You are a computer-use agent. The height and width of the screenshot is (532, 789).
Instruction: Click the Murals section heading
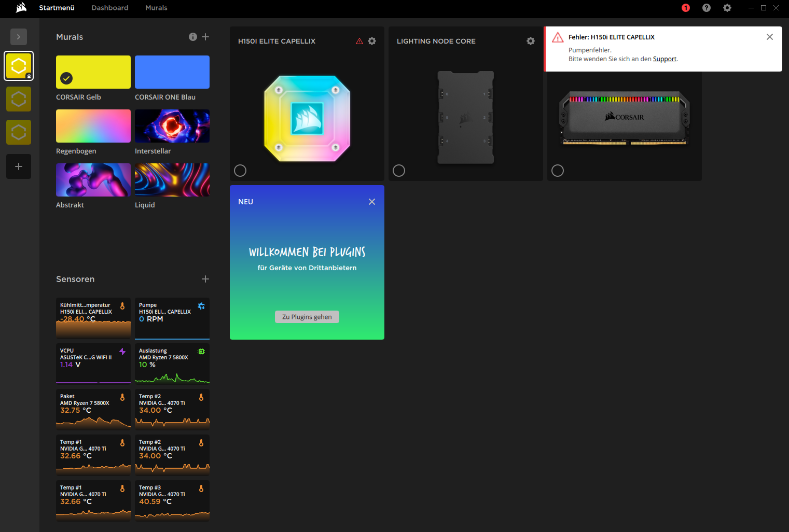coord(70,37)
